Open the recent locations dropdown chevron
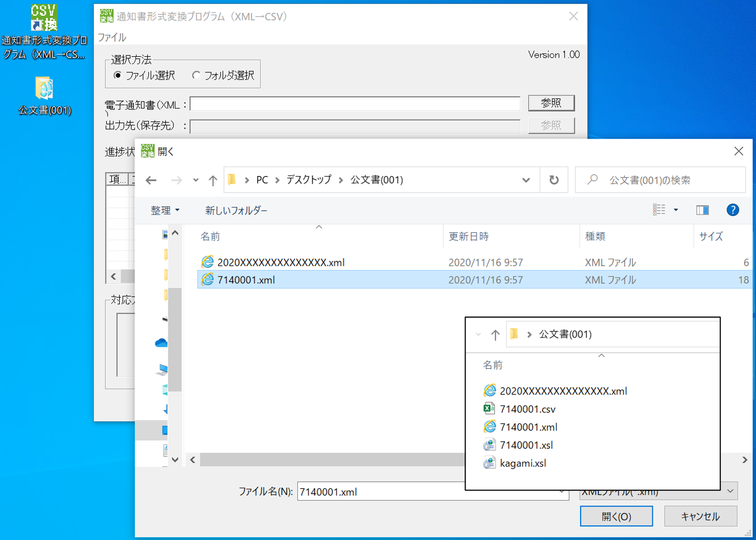Viewport: 756px width, 540px height. pos(195,180)
